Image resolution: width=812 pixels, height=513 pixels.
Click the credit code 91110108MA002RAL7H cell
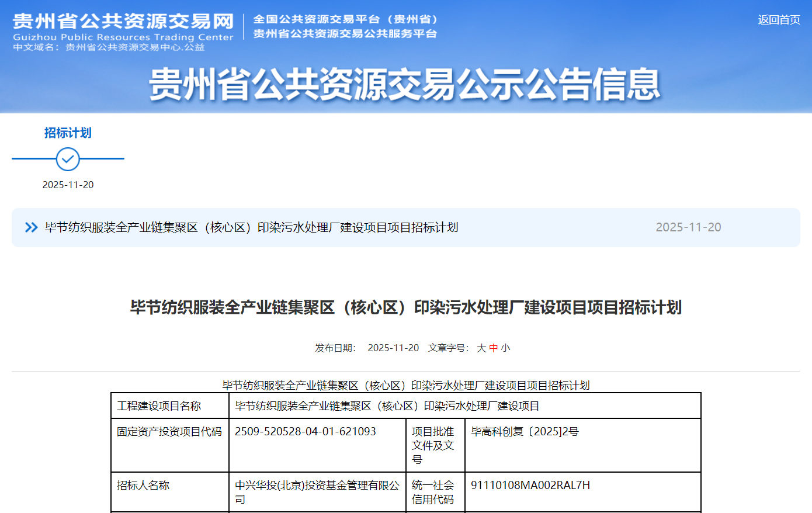529,485
